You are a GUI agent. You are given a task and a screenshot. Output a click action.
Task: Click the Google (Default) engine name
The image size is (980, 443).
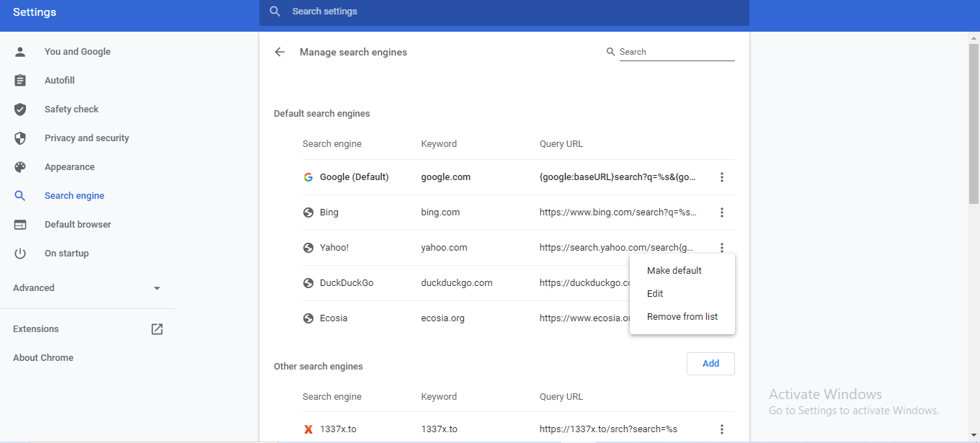click(x=355, y=177)
